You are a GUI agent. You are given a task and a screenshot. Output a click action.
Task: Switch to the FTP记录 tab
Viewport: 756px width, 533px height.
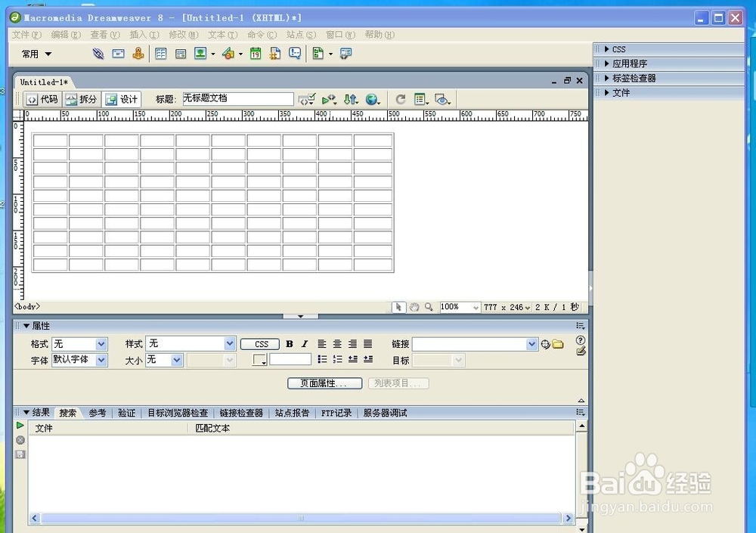(336, 413)
